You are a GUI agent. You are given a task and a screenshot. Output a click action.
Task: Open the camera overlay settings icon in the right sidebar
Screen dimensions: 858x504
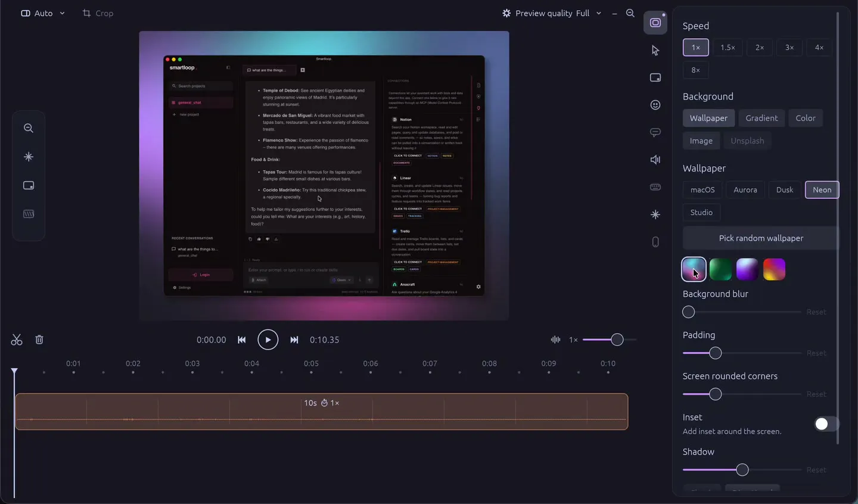655,77
